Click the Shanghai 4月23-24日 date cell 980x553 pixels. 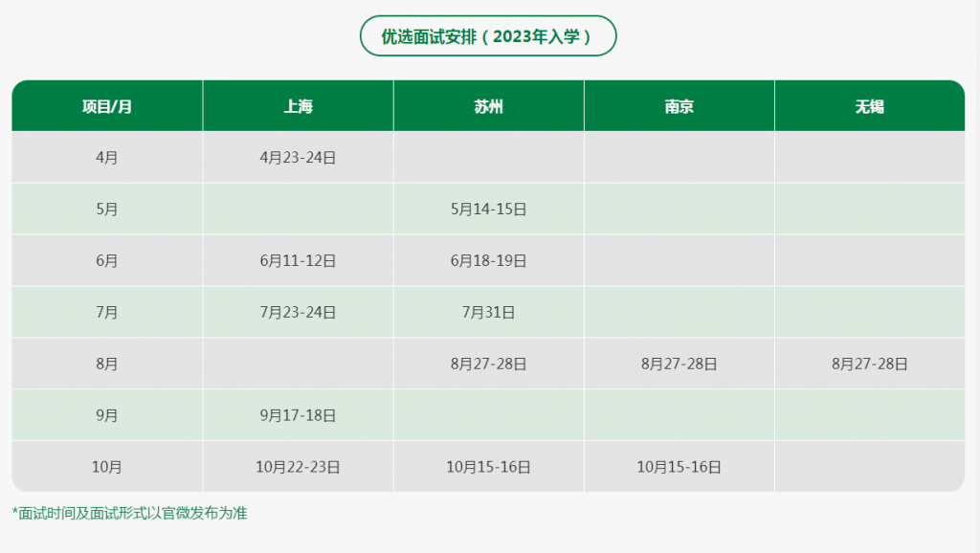point(298,158)
